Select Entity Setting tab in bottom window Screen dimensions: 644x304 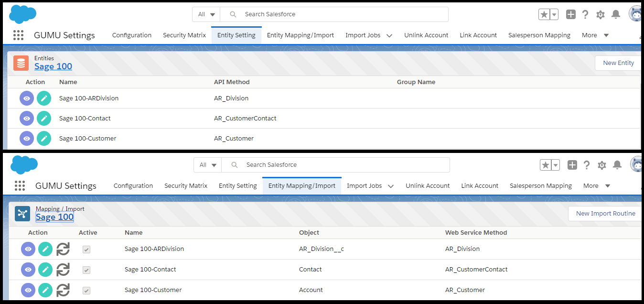pos(238,186)
